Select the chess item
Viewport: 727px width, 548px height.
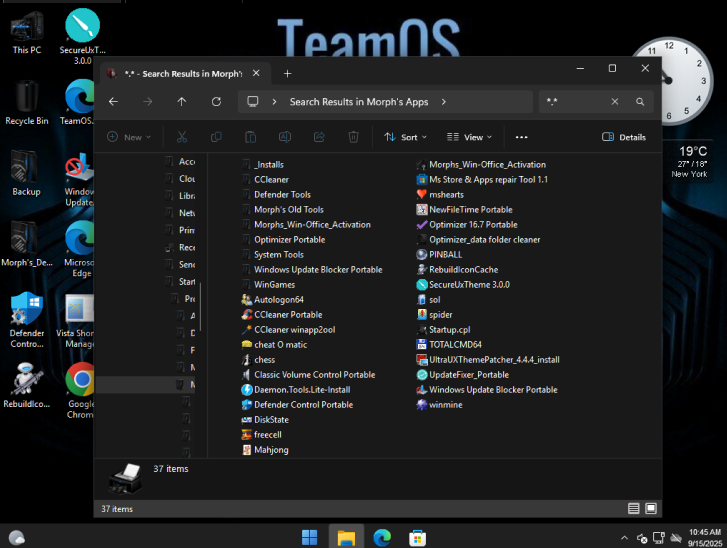pos(258,360)
